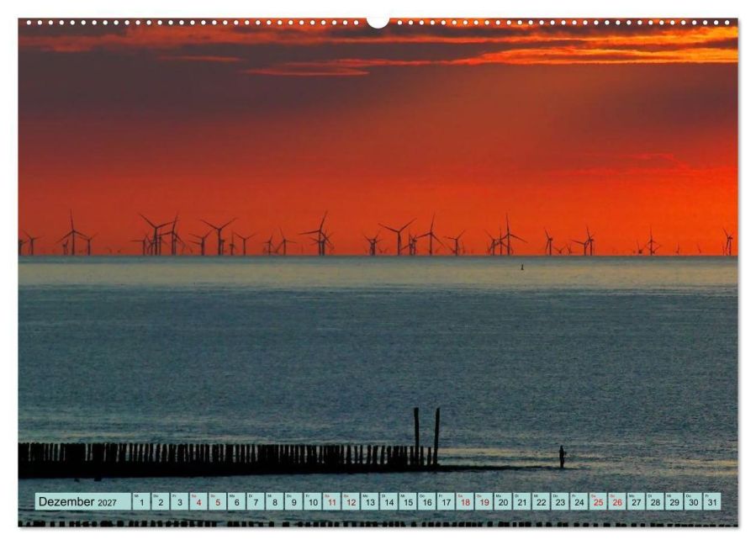This screenshot has width=756, height=545.
Task: Choose day 7 in the date row
Action: pos(256,501)
